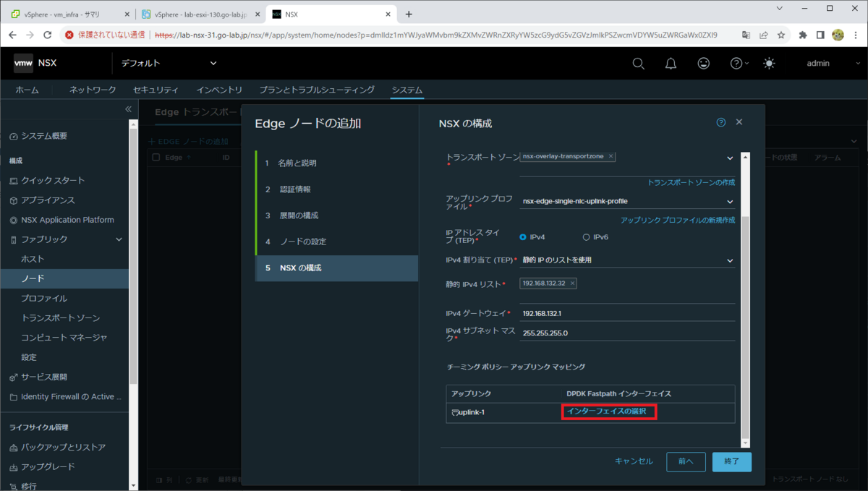The image size is (868, 491).
Task: Click the キャンセル button
Action: click(x=634, y=461)
